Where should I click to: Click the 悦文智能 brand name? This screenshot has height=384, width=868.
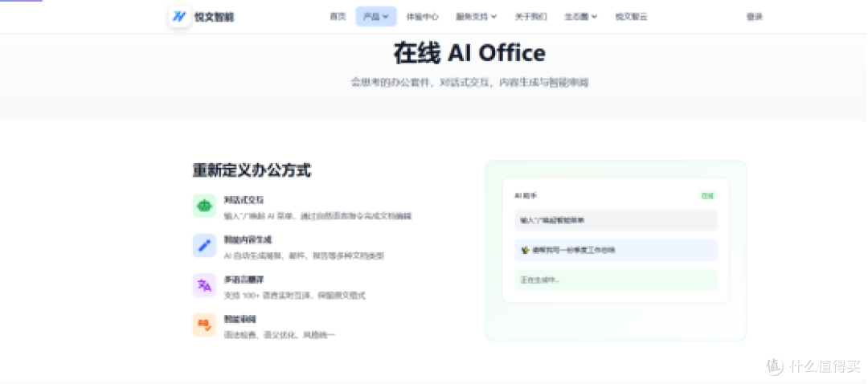coord(215,17)
